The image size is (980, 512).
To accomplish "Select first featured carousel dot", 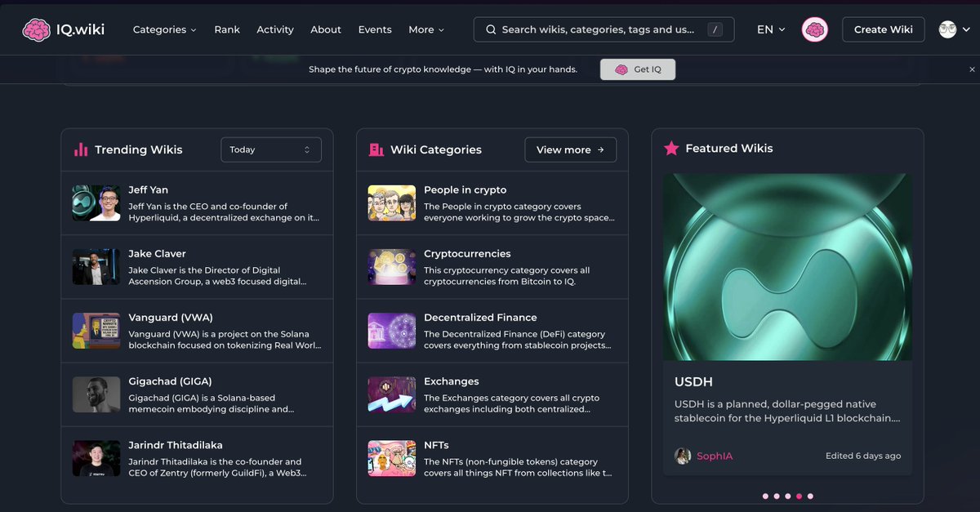I will pyautogui.click(x=765, y=496).
